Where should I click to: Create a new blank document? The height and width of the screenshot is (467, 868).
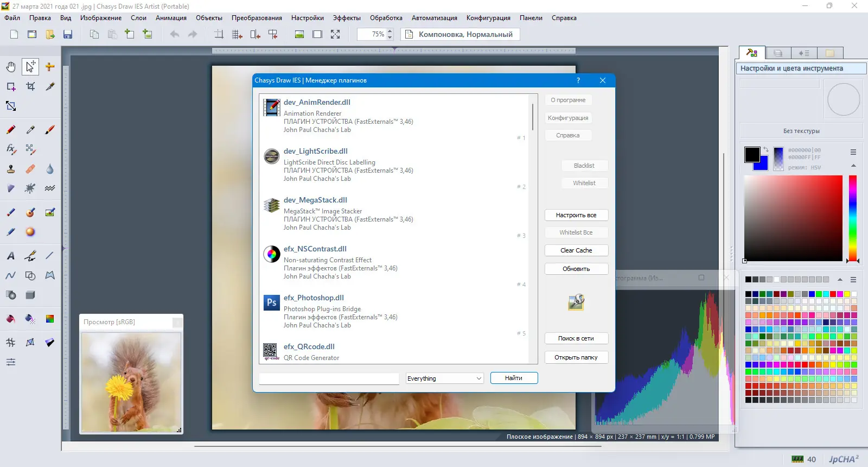[14, 34]
